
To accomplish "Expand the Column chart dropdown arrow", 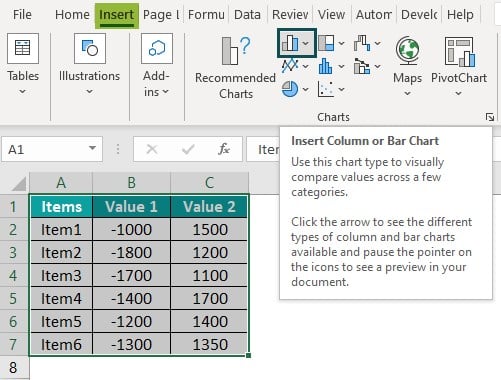I will (306, 43).
